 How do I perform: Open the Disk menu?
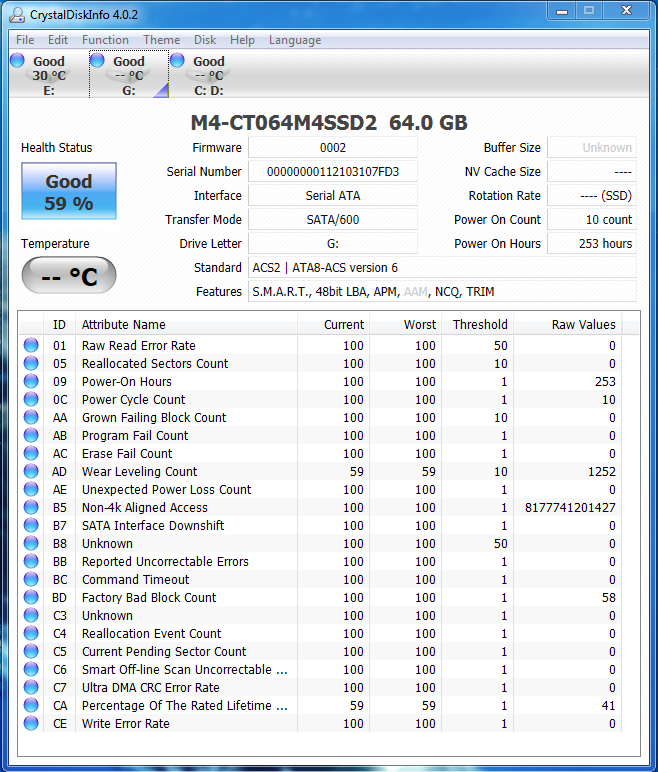pos(205,40)
